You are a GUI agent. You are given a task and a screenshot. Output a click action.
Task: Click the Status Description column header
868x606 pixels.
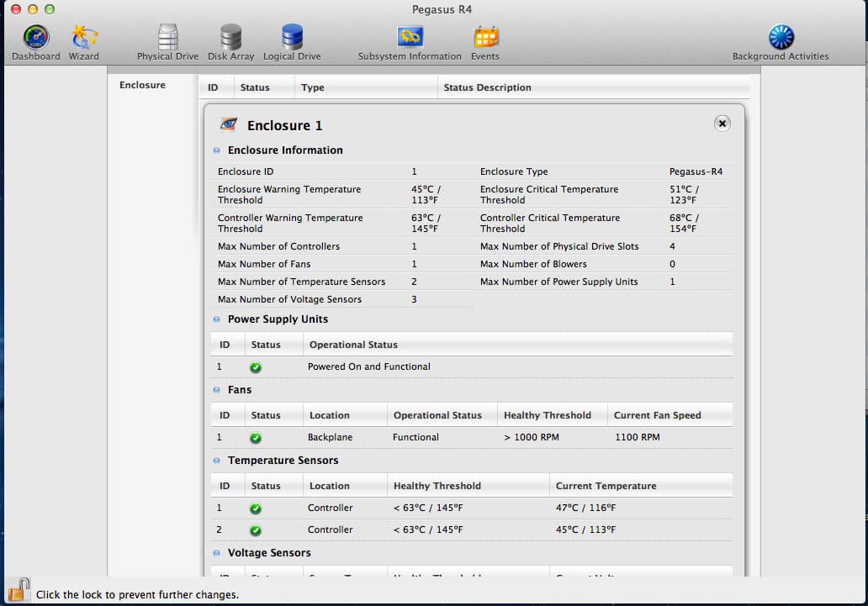pyautogui.click(x=487, y=87)
